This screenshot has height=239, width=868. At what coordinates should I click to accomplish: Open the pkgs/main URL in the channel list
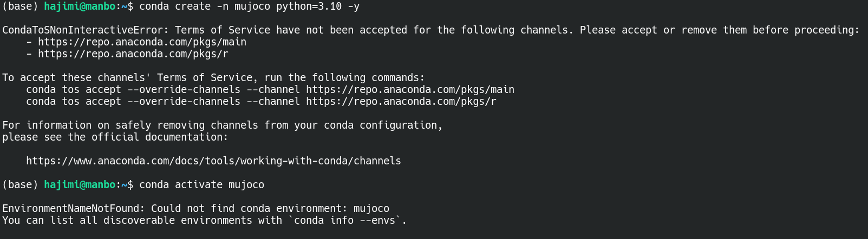click(x=142, y=42)
